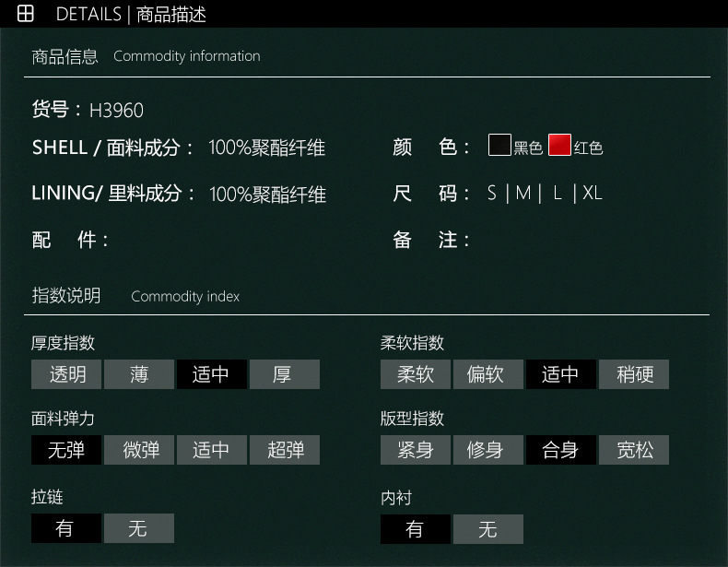Select 偏软 softness option

click(x=488, y=374)
